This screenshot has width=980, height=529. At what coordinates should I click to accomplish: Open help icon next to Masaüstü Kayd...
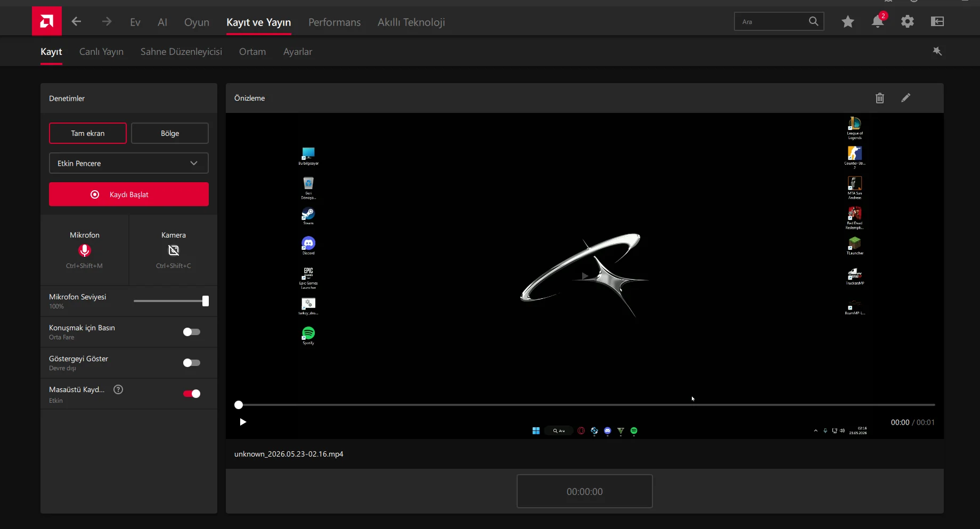(x=118, y=389)
